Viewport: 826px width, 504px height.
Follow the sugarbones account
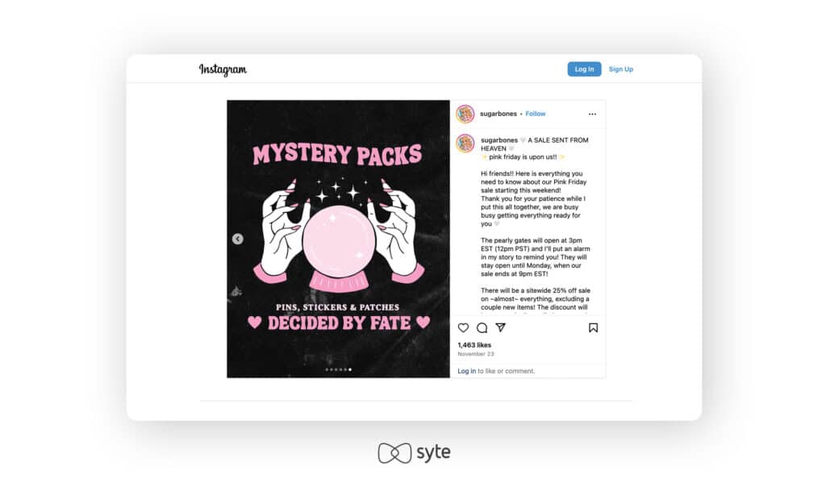point(536,114)
